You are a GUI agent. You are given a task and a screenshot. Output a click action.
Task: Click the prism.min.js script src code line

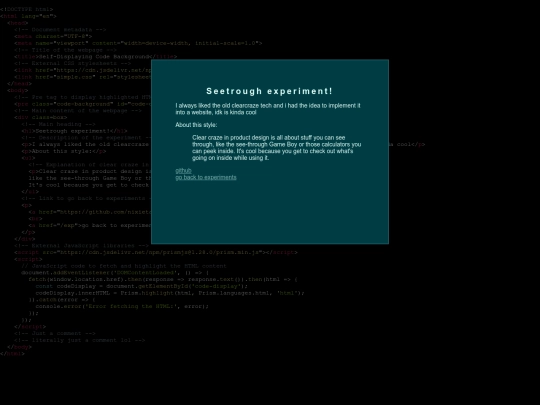coord(156,252)
